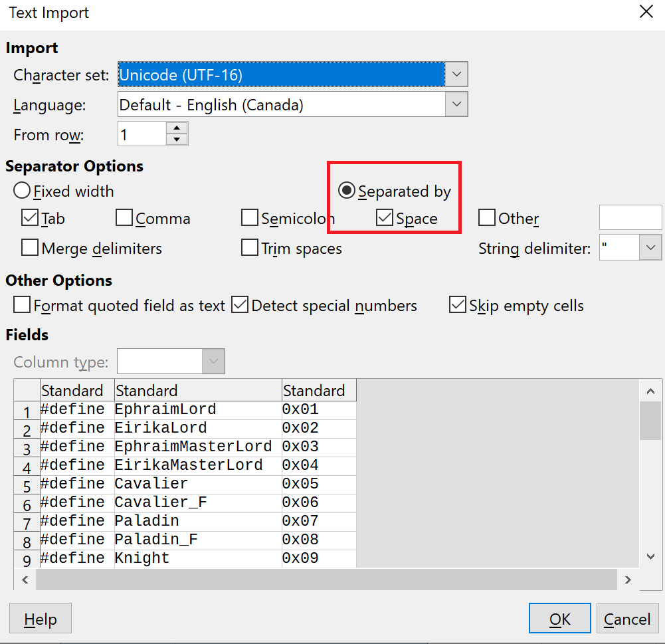Viewport: 665px width, 644px height.
Task: Click the EirikaLord preview cell
Action: (198, 427)
